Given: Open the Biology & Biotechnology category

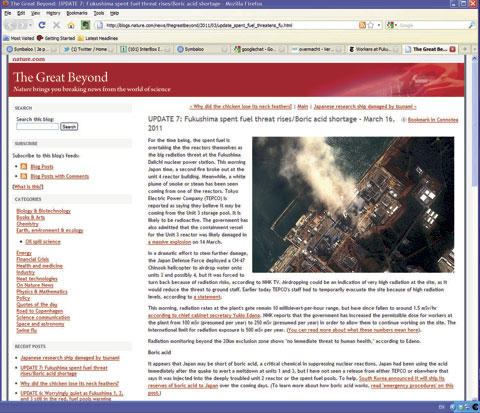Looking at the screenshot, I should 44,211.
